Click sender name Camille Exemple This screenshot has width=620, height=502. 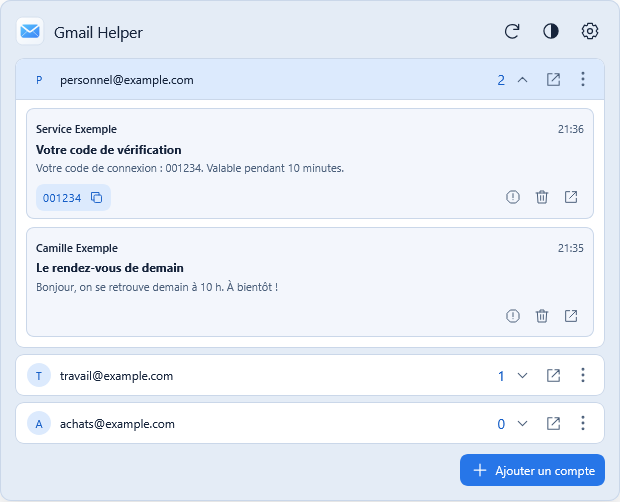point(77,248)
